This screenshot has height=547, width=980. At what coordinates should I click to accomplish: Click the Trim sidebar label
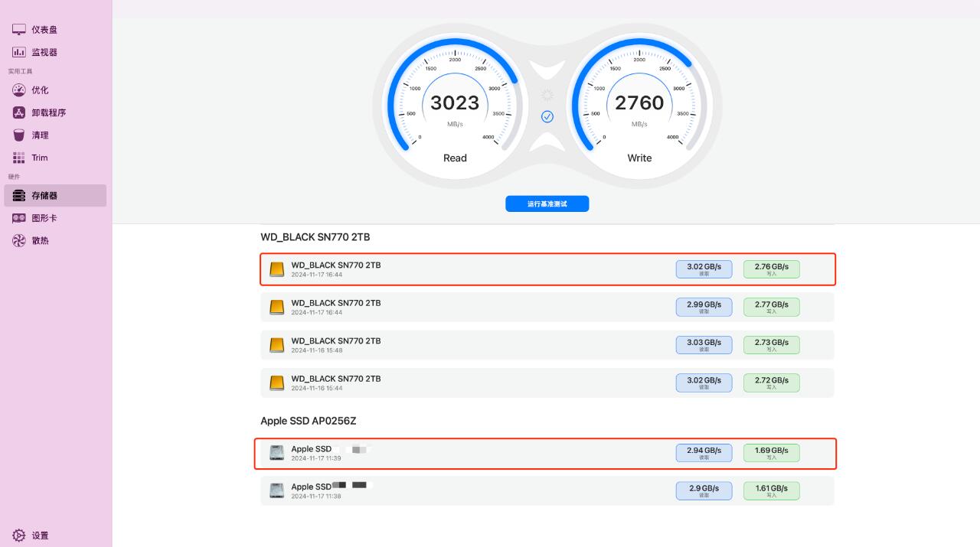40,158
